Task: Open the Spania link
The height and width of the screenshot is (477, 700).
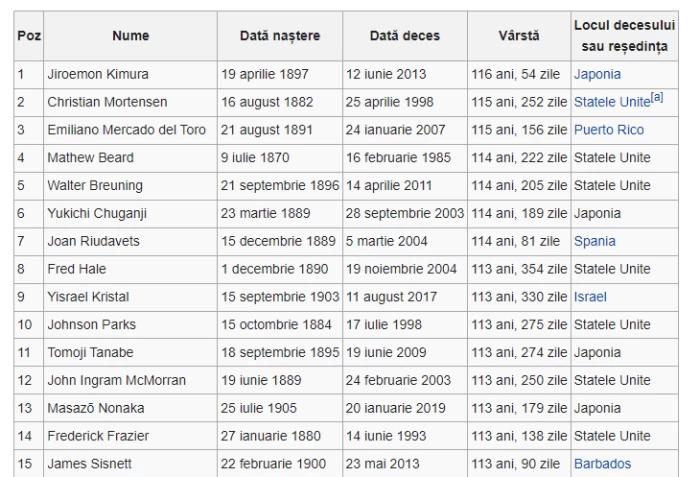Action: point(594,241)
